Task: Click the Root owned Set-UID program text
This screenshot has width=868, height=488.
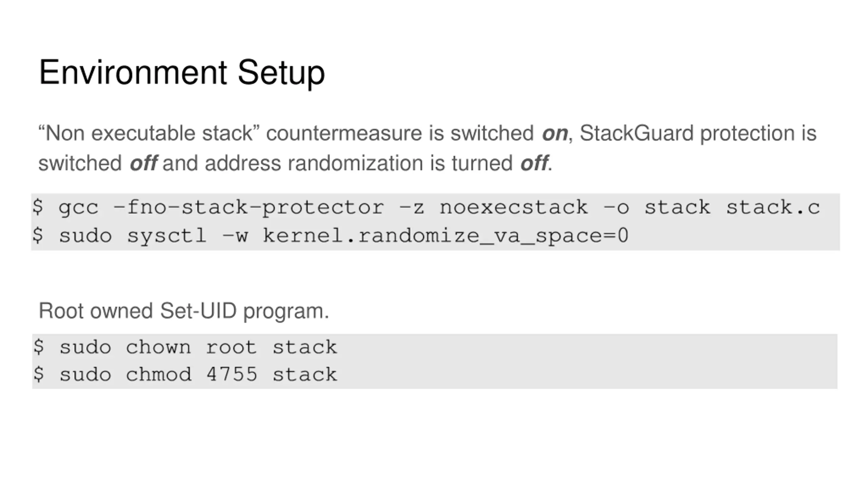Action: [x=184, y=311]
